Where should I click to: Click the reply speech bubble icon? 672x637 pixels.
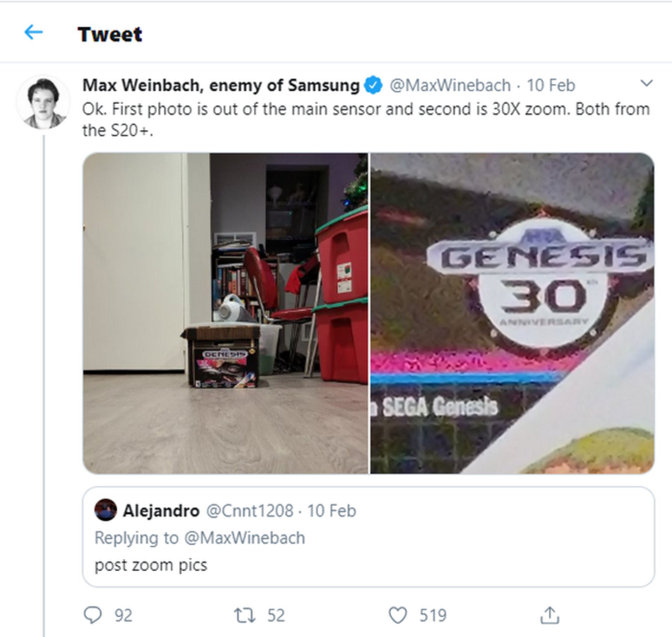[x=93, y=615]
